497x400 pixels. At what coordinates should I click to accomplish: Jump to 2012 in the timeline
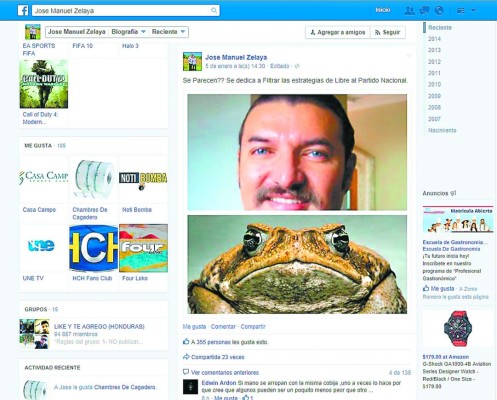[x=434, y=62]
